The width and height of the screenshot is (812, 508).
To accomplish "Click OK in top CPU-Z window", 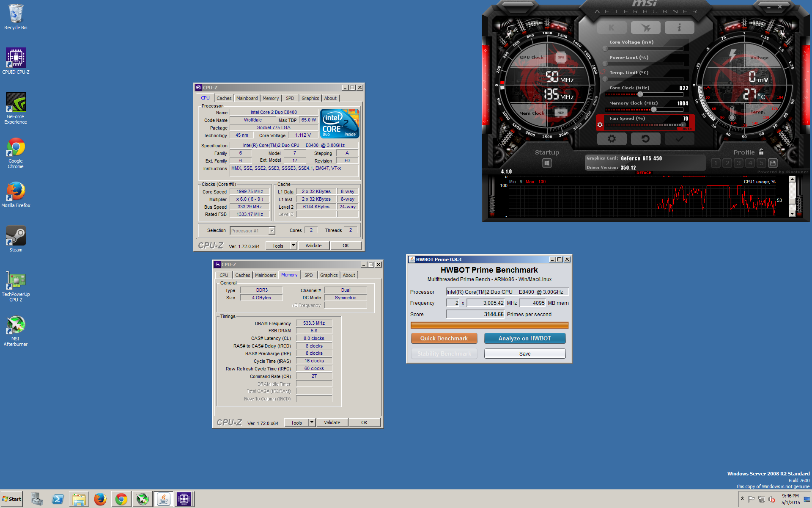I will (346, 246).
